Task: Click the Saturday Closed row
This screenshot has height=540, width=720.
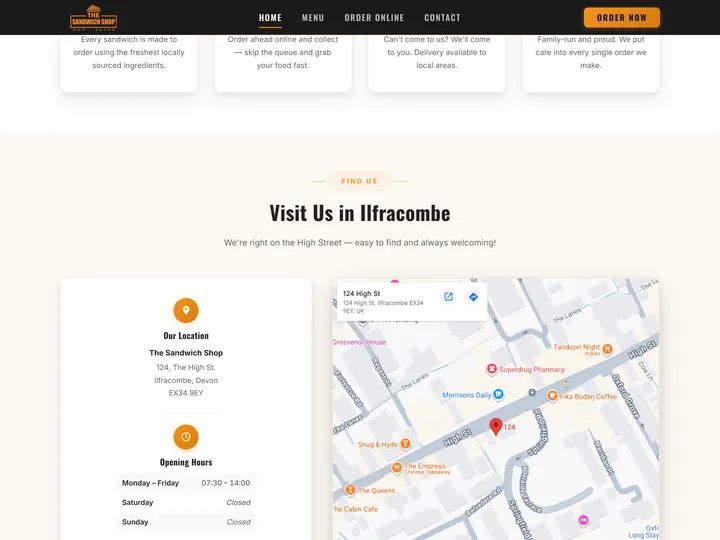Action: (186, 502)
